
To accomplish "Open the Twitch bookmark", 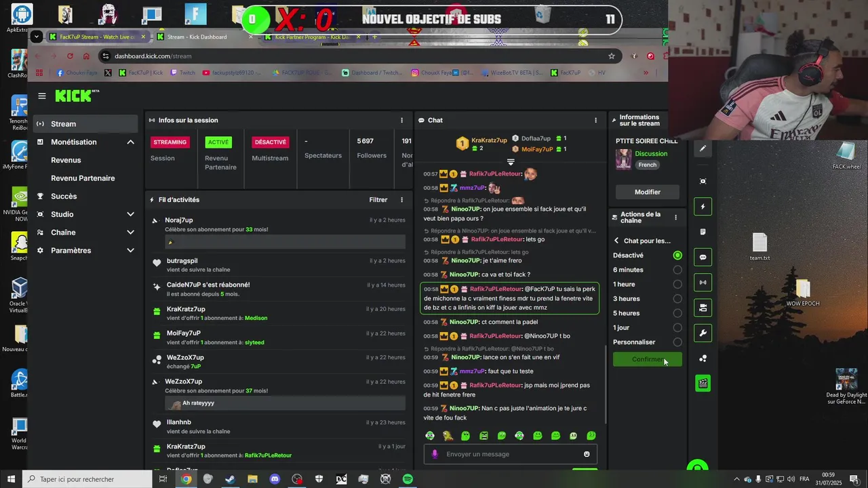I will 182,73.
